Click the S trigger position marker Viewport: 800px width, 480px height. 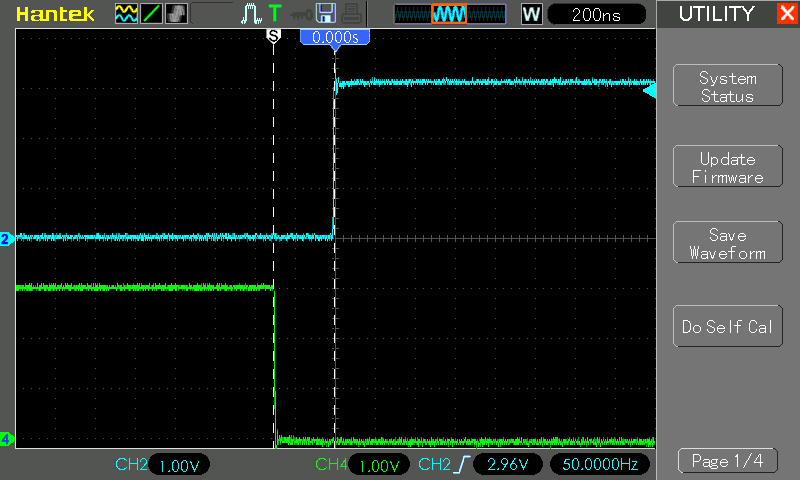[273, 36]
